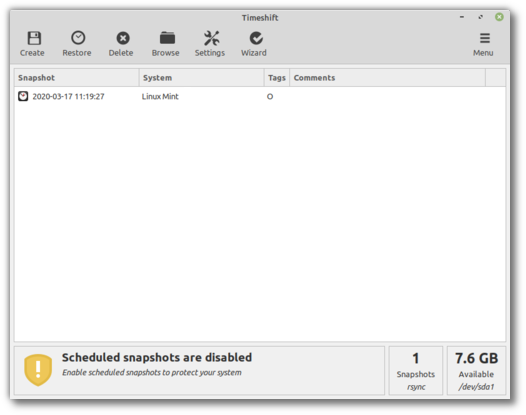526x415 pixels.
Task: Launch the setup Wizard checkmark icon
Action: tap(256, 38)
